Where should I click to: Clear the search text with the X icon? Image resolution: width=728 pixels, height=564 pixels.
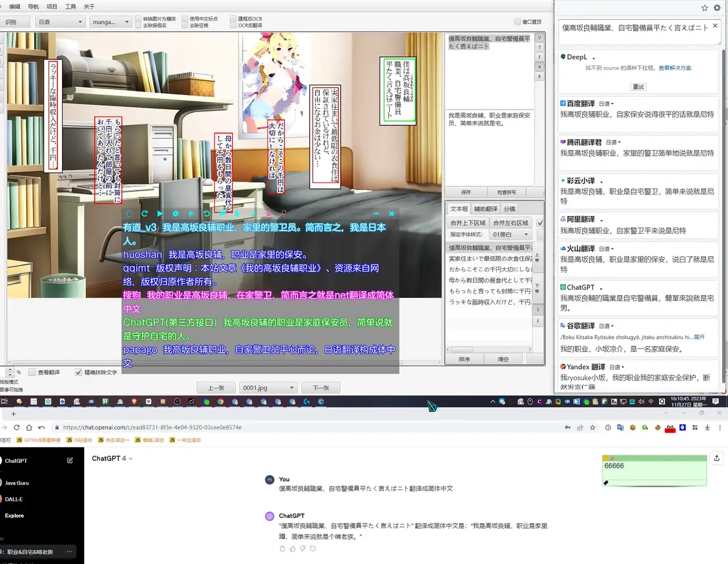[x=715, y=26]
